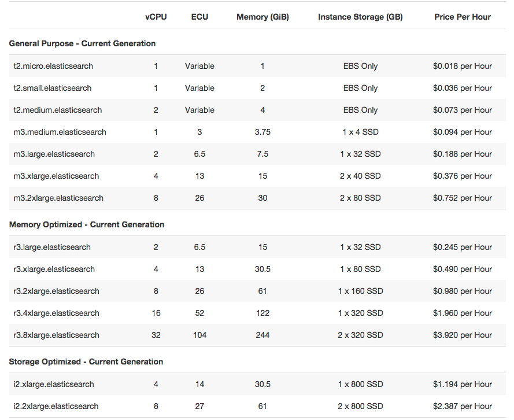Viewport: 514px width, 420px height.
Task: Click t2.small.elasticsearch instance name
Action: [53, 88]
